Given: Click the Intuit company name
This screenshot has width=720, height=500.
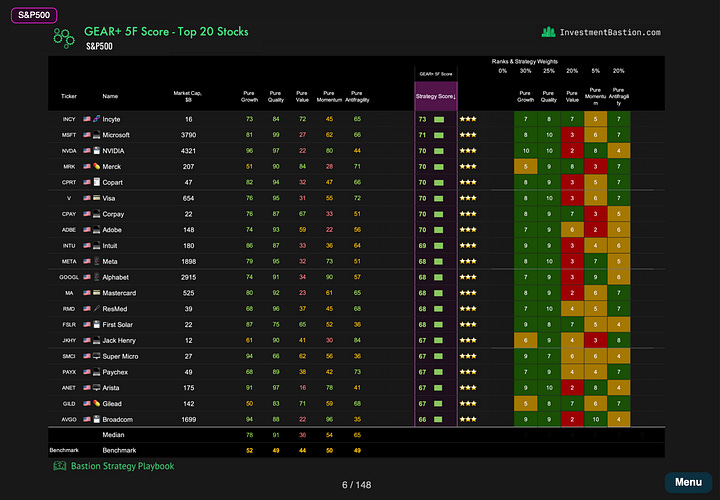Looking at the screenshot, I should coord(110,246).
